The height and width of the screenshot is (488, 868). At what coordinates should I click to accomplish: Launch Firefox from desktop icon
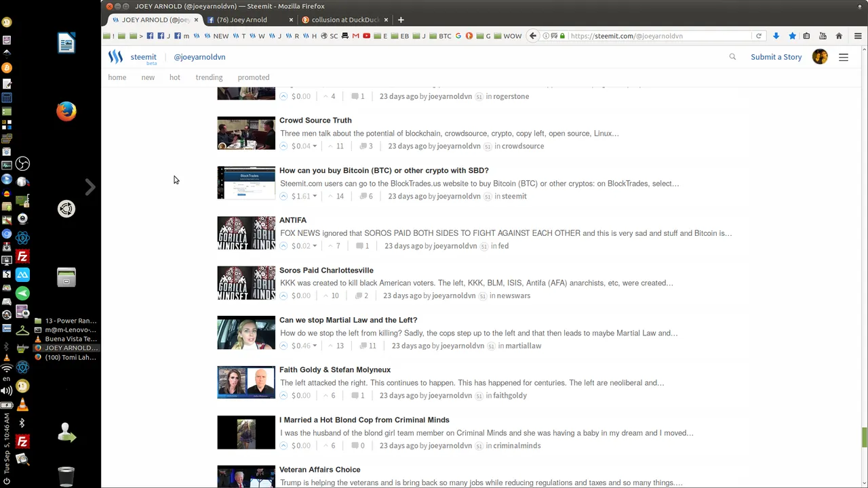click(66, 111)
